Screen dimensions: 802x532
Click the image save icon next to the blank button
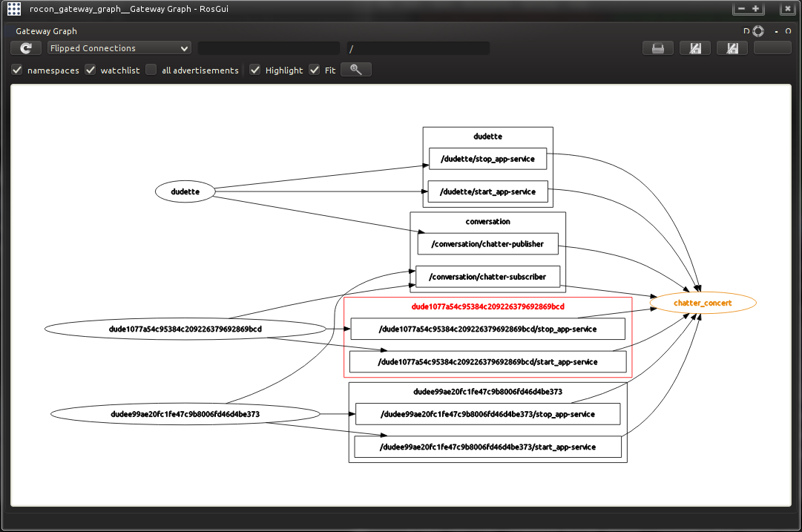(x=732, y=48)
